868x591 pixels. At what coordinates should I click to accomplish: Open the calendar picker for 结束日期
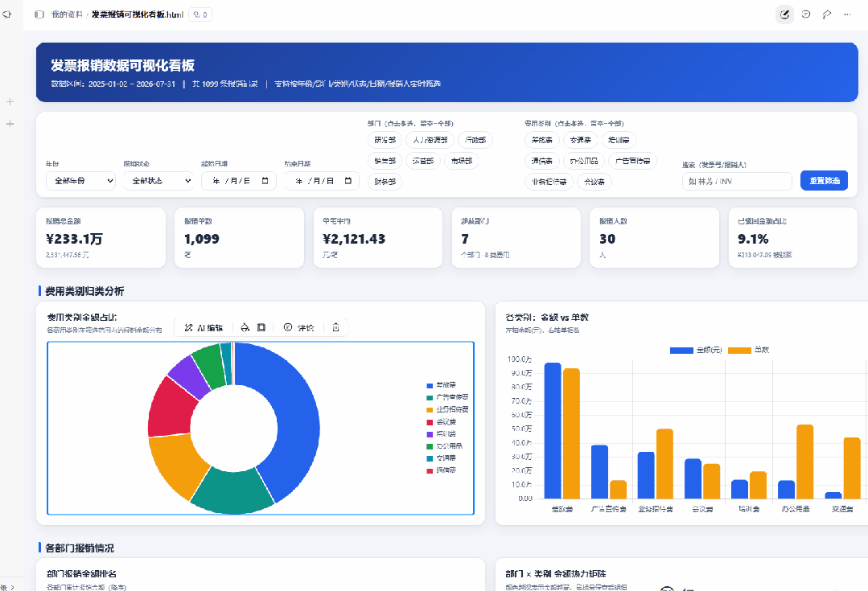348,181
